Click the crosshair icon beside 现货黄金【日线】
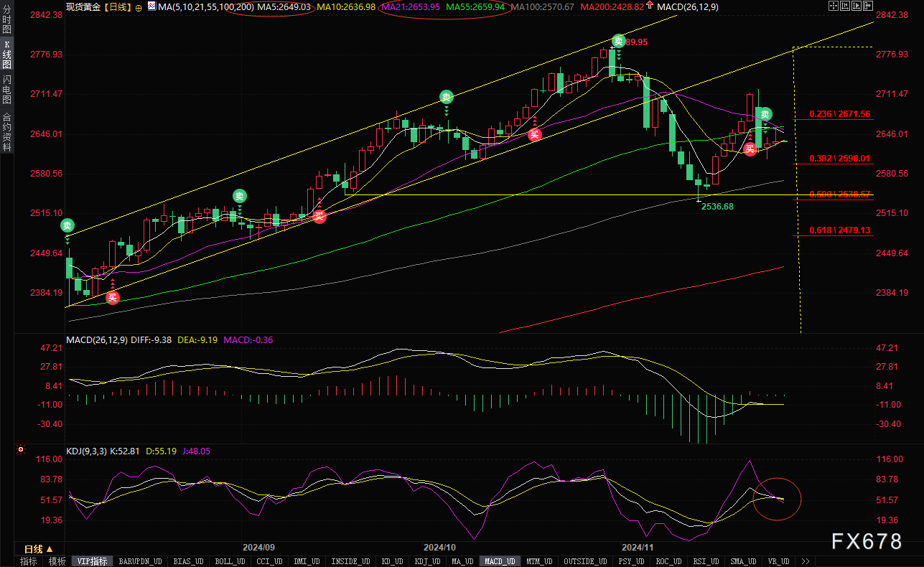This screenshot has height=567, width=924. tap(139, 6)
